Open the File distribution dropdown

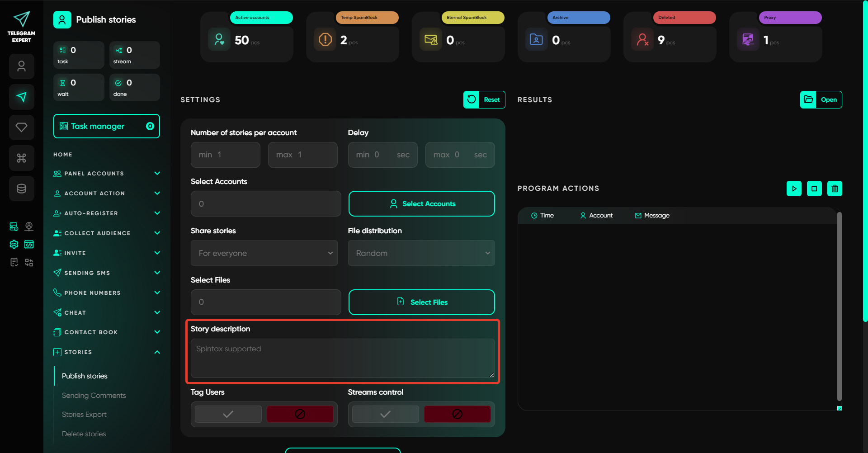click(x=421, y=253)
